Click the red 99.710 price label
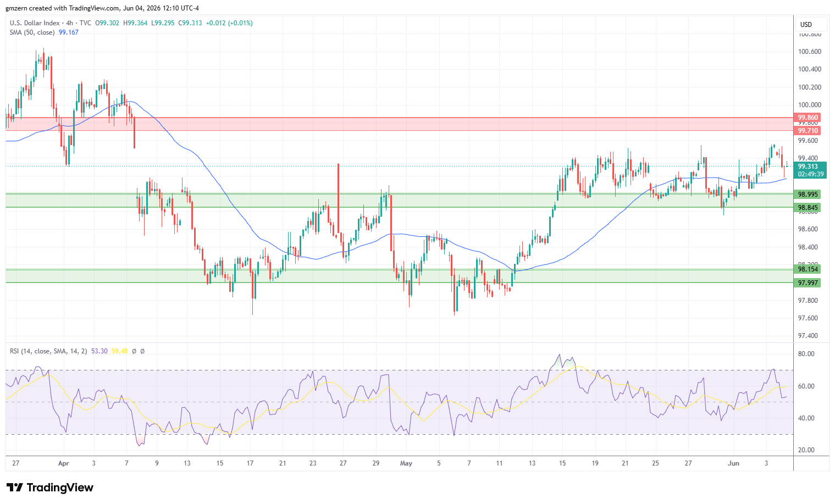The height and width of the screenshot is (504, 835). (x=808, y=131)
